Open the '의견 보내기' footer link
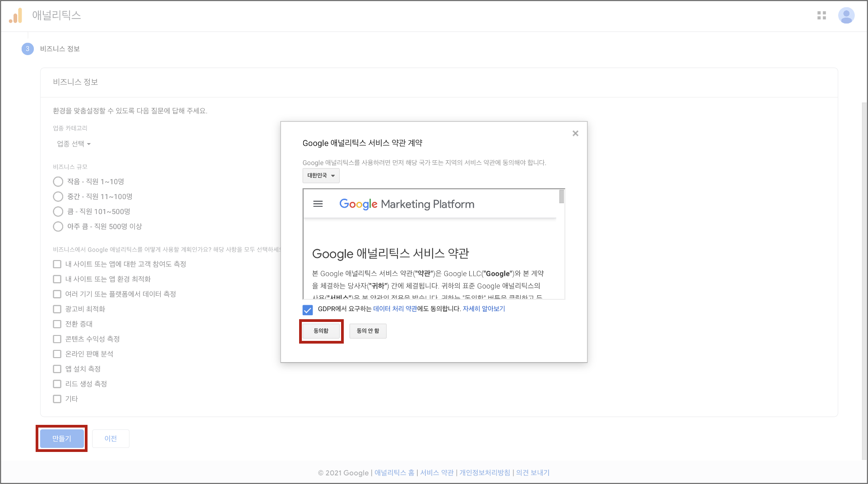The width and height of the screenshot is (868, 484). pos(533,473)
